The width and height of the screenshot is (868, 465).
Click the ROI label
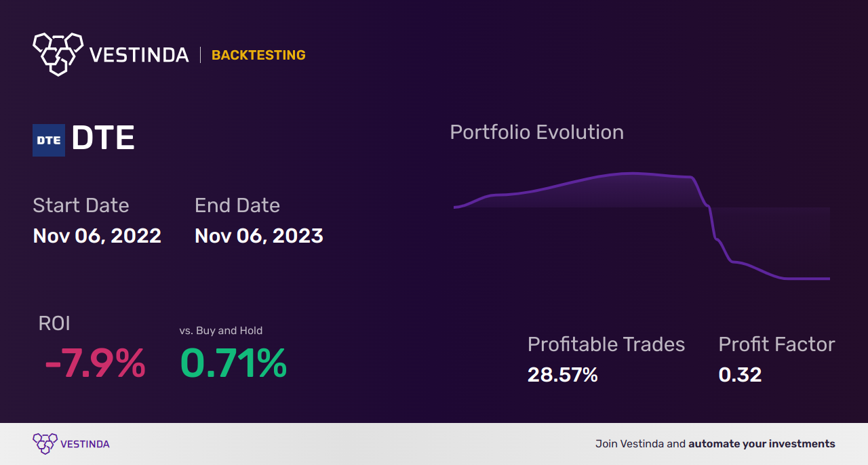point(54,323)
